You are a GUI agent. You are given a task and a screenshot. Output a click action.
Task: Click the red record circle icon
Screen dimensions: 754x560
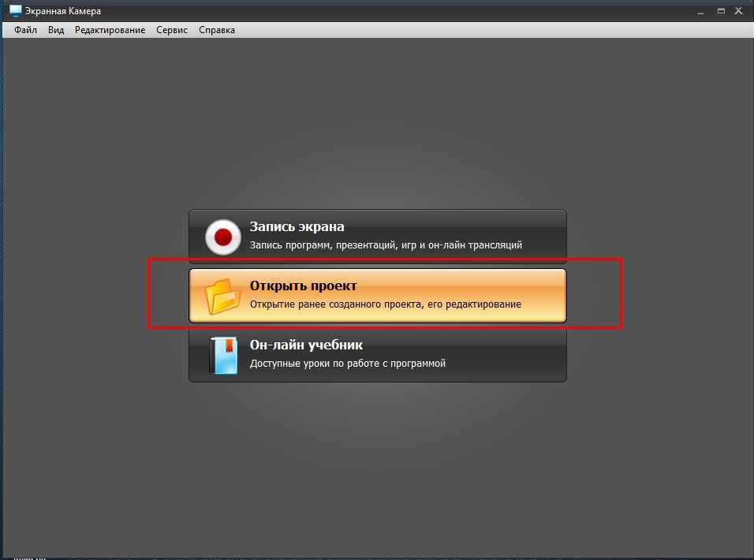222,236
